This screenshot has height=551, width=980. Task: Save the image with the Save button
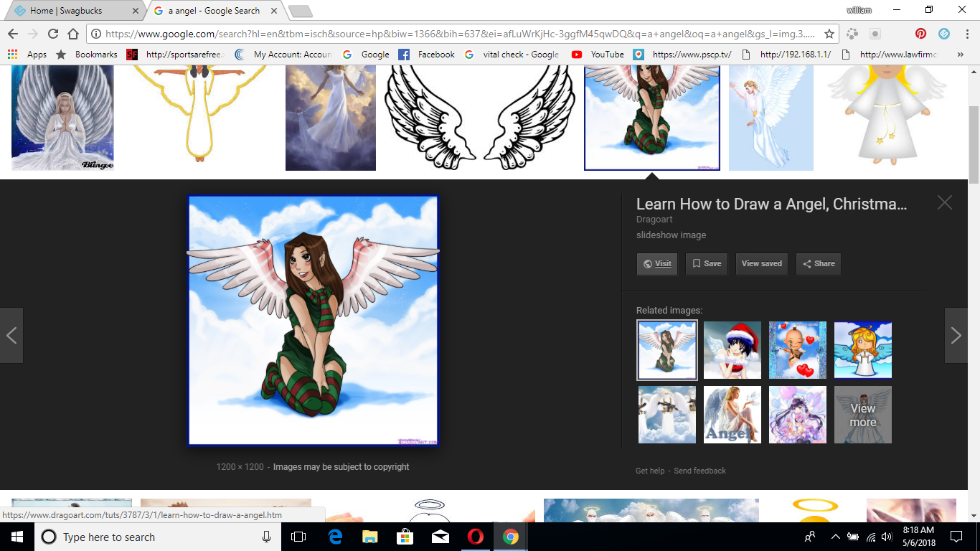(x=706, y=263)
